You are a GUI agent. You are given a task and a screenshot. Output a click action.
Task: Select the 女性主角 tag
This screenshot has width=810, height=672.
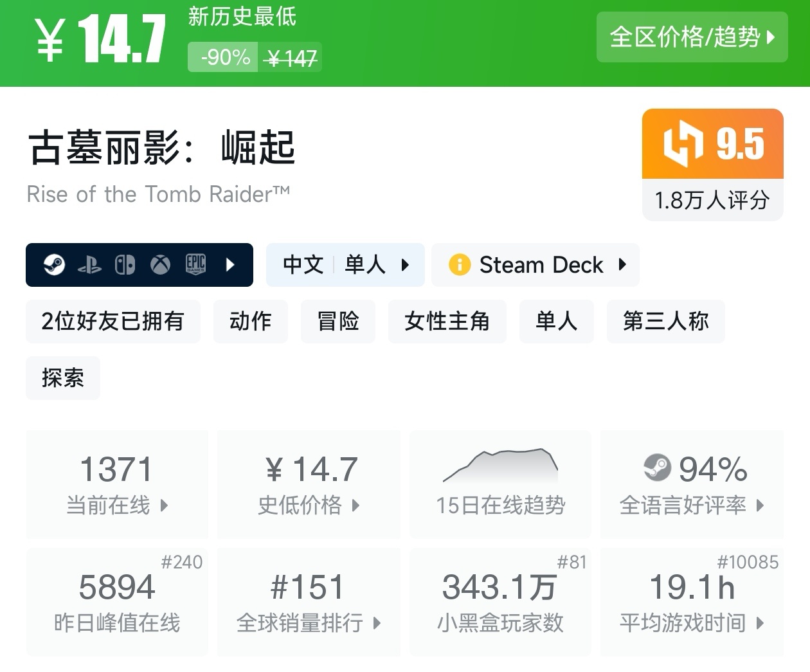447,322
